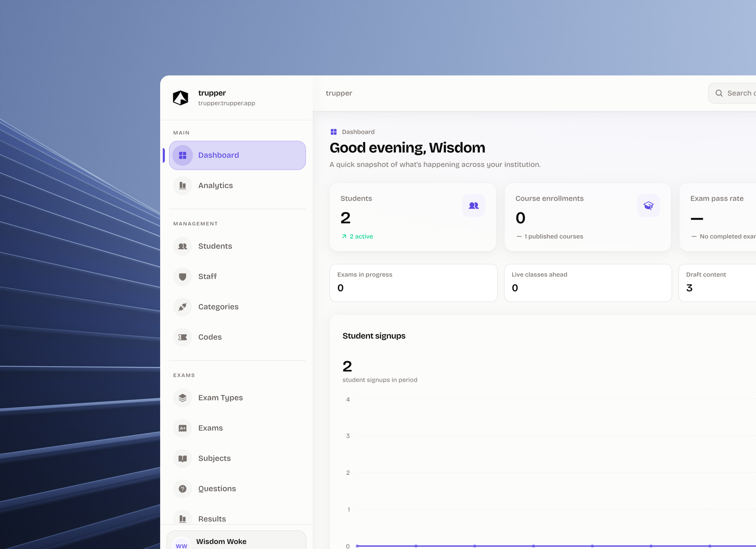Viewport: 756px width, 549px height.
Task: Click the 'Dashboard' breadcrumb label
Action: pos(358,132)
